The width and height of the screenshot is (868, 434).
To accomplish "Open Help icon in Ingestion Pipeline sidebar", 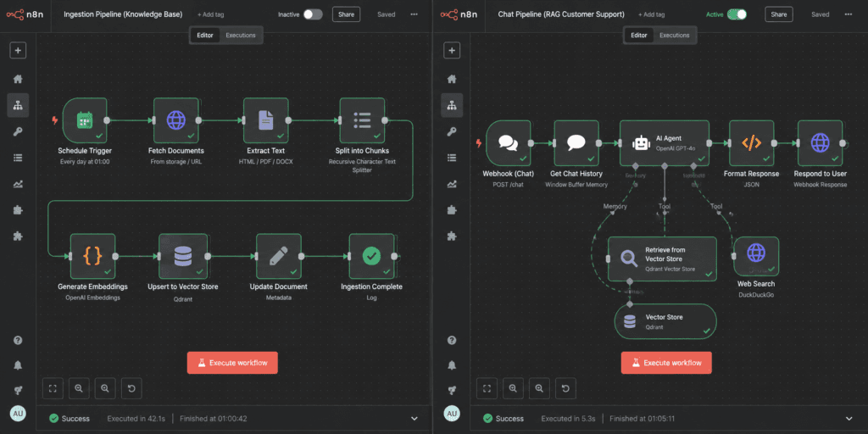I will tap(18, 340).
